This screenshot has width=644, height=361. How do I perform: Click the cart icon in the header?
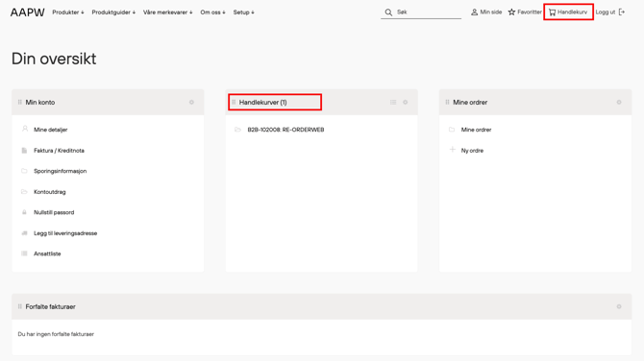pos(553,12)
